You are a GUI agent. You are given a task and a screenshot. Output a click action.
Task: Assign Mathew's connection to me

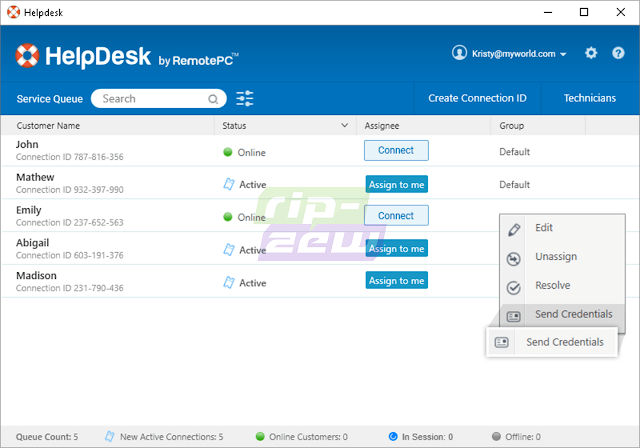coord(396,184)
